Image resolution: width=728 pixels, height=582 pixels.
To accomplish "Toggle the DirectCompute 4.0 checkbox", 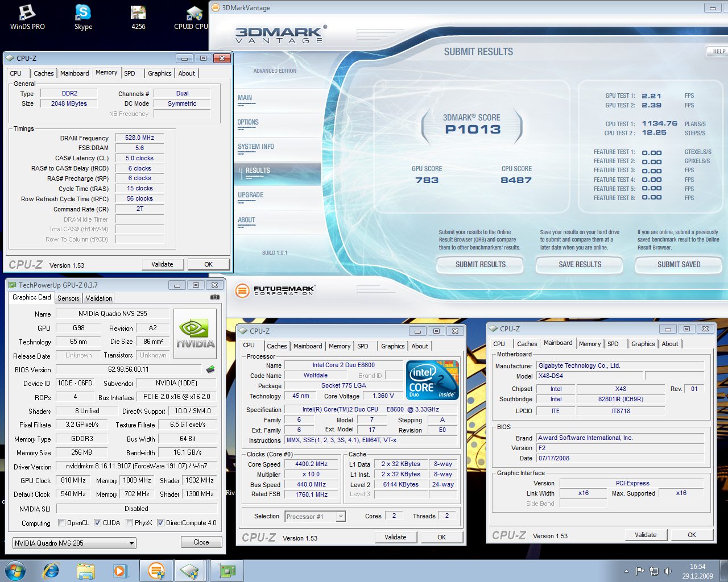I will [160, 523].
